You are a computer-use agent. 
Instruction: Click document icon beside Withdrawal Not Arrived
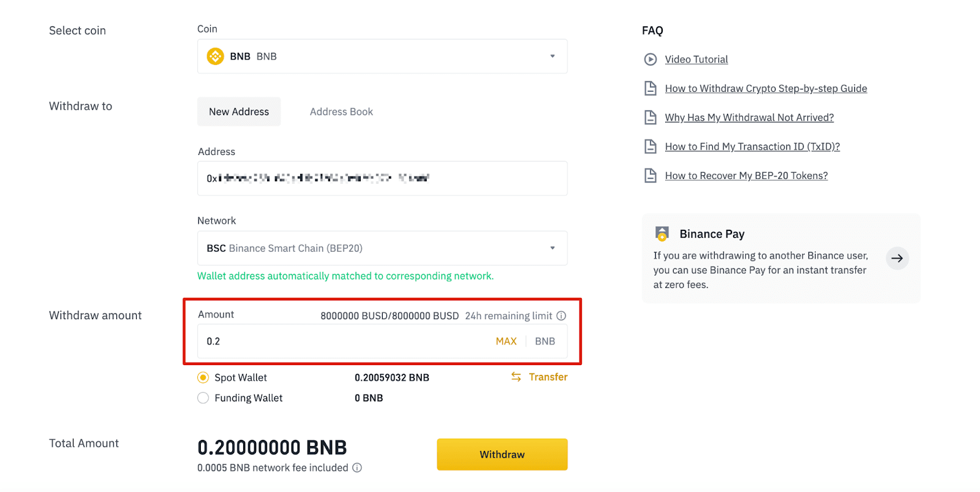(650, 118)
